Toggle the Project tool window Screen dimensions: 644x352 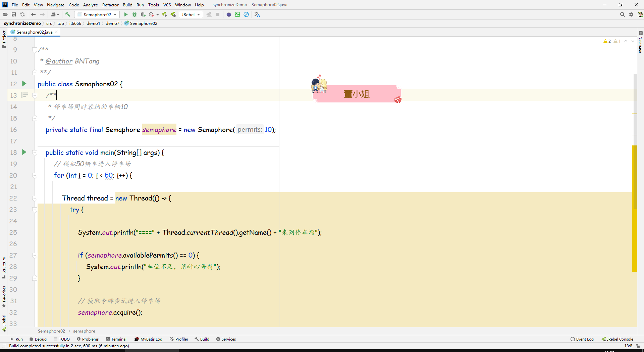[x=4, y=39]
